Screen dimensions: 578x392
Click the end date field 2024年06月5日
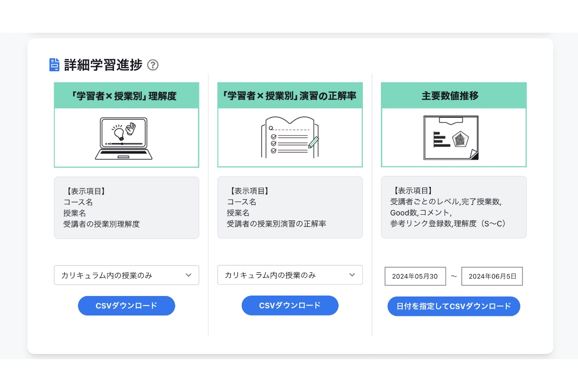[x=492, y=276]
